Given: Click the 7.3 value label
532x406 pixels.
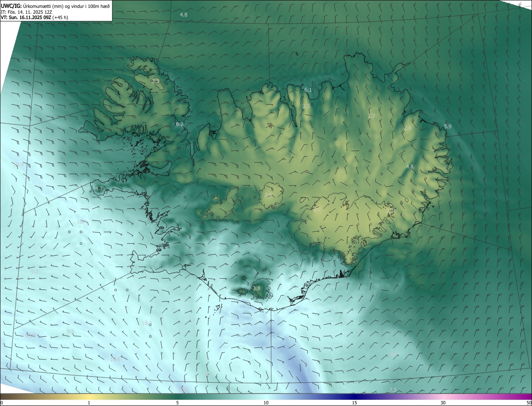Looking at the screenshot, I should click(393, 389).
